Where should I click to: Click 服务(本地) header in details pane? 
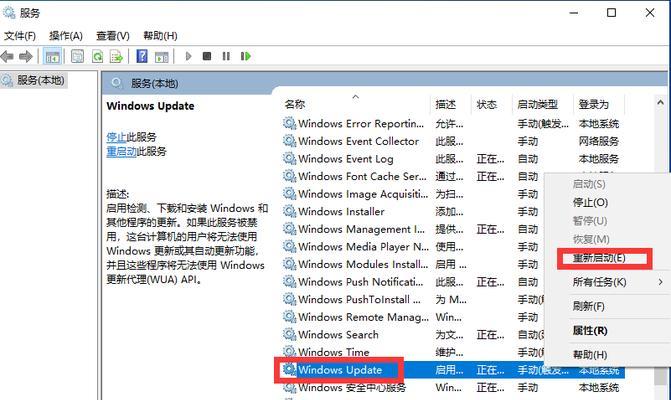154,83
